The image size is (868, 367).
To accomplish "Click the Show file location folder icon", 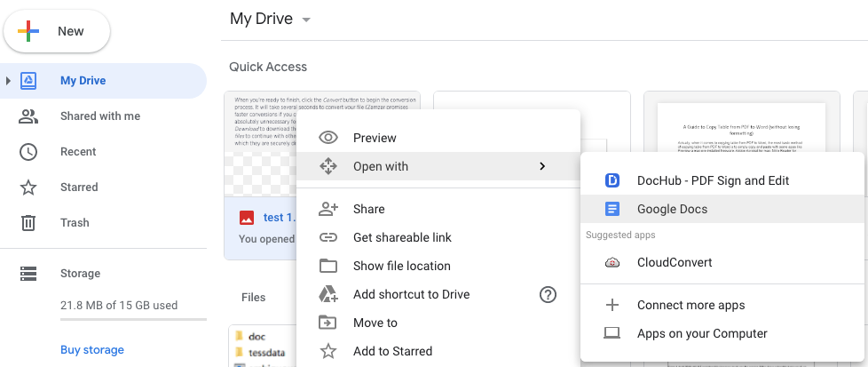I will pyautogui.click(x=328, y=266).
